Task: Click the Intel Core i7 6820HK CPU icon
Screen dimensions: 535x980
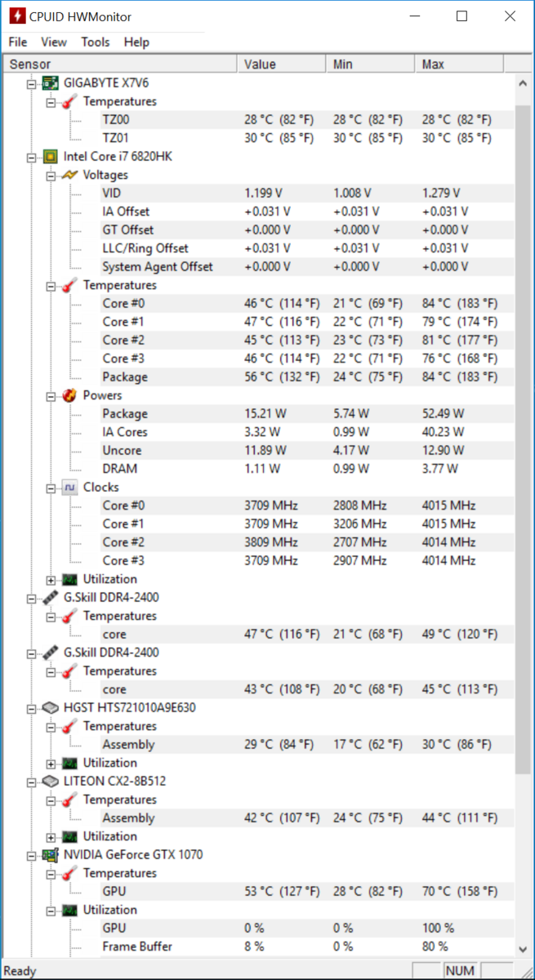Action: [x=51, y=156]
